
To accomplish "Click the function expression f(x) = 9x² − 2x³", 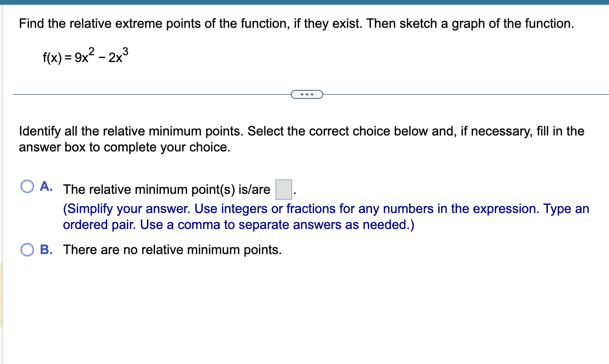I will point(84,57).
